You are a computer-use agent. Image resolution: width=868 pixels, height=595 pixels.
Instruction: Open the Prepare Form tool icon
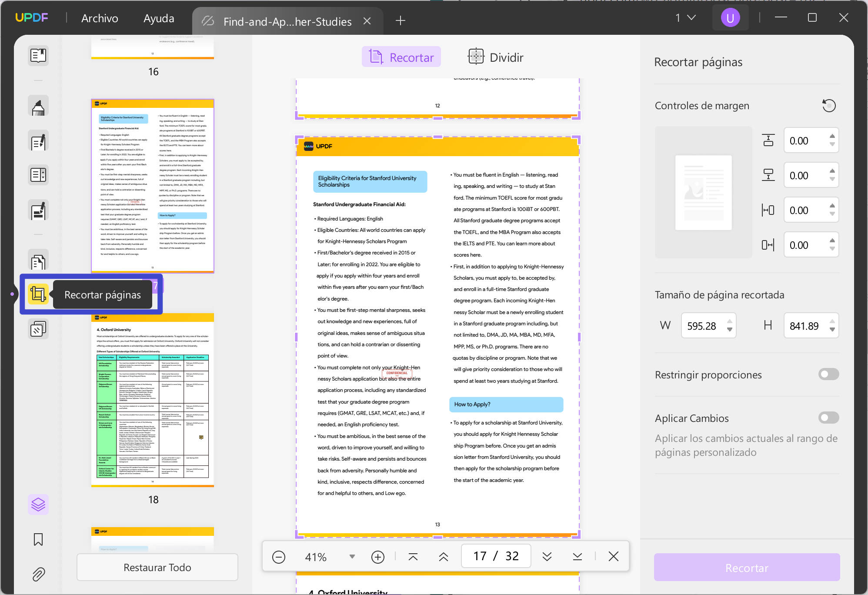click(x=38, y=175)
